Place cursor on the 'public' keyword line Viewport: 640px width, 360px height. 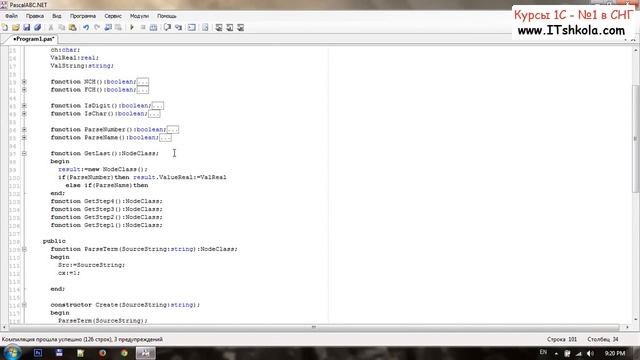(x=54, y=241)
